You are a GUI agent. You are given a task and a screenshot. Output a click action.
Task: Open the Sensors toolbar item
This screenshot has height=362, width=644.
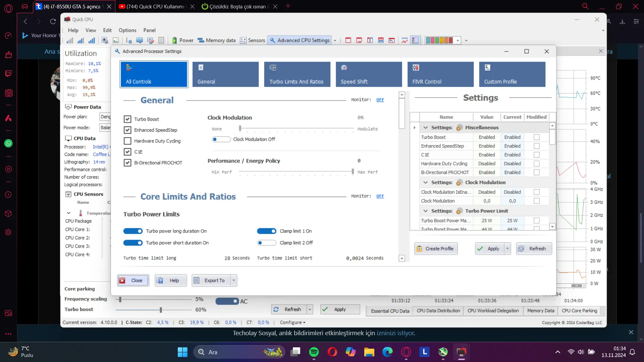(x=253, y=40)
